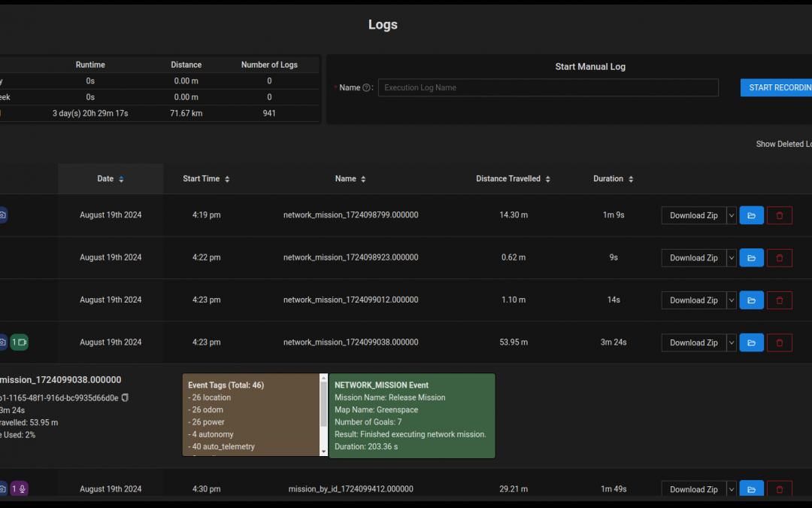This screenshot has height=508, width=812.
Task: Open folder for network_mission_1724099012 log
Action: (x=751, y=300)
